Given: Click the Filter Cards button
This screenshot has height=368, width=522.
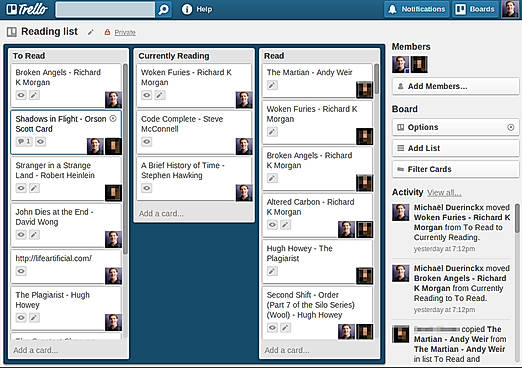Looking at the screenshot, I should 455,169.
